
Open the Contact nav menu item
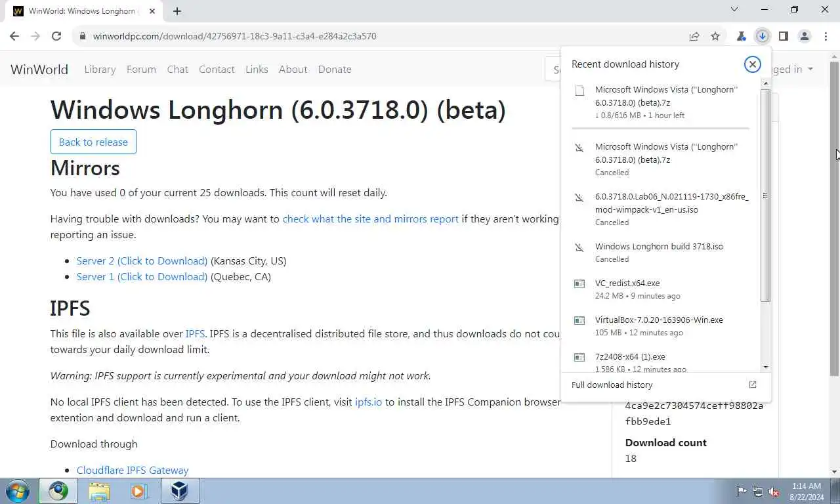coord(217,69)
